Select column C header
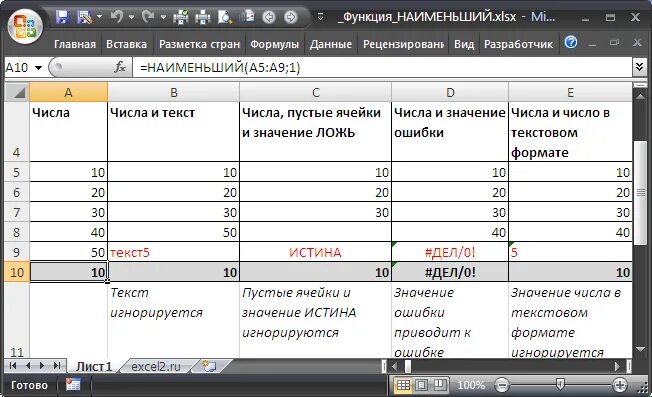 pos(316,92)
